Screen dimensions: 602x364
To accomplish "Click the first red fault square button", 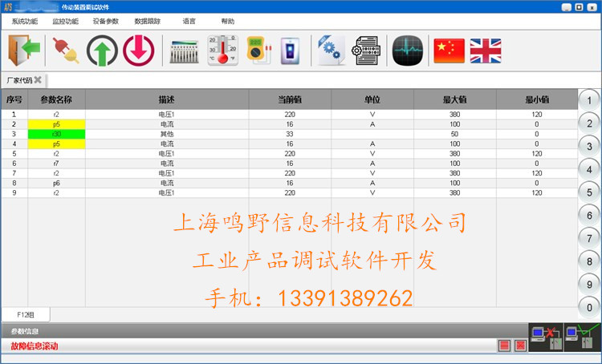I will pyautogui.click(x=505, y=346).
